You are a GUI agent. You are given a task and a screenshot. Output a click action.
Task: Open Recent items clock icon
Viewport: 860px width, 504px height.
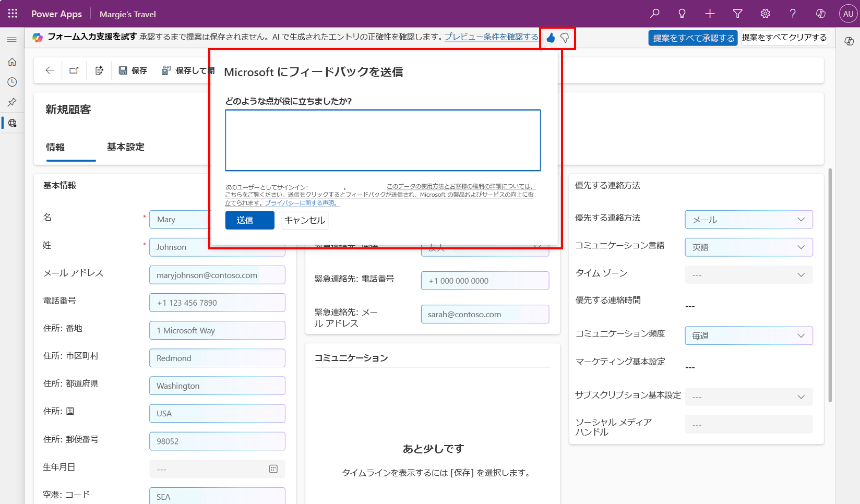[12, 82]
